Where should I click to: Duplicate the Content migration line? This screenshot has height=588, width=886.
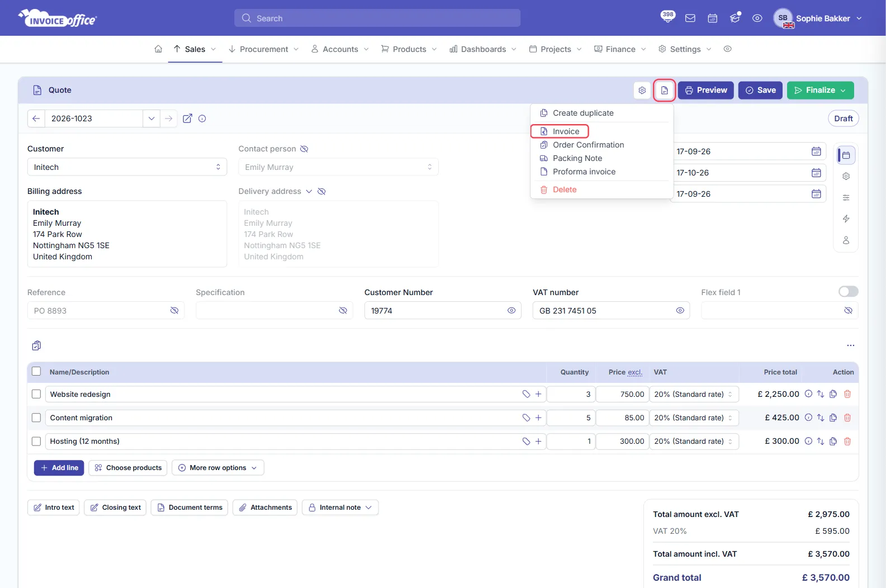(833, 418)
